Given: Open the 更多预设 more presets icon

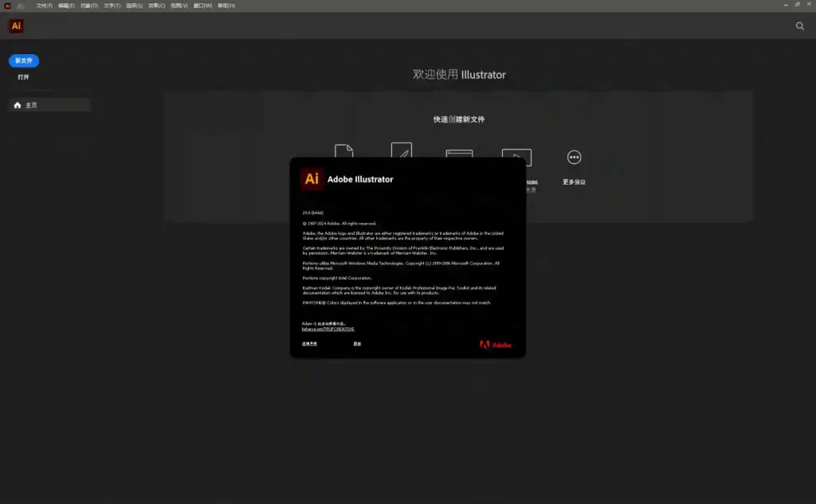Looking at the screenshot, I should pos(574,158).
